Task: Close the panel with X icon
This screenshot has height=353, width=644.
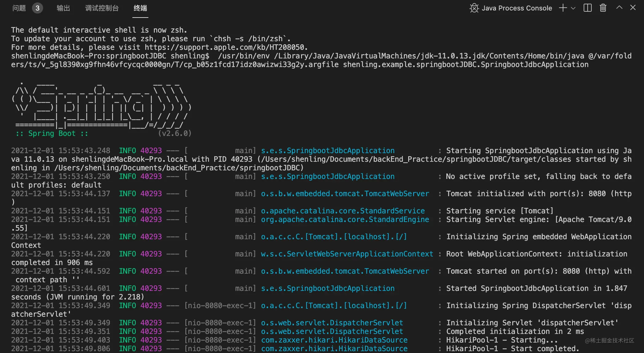Action: pos(633,7)
